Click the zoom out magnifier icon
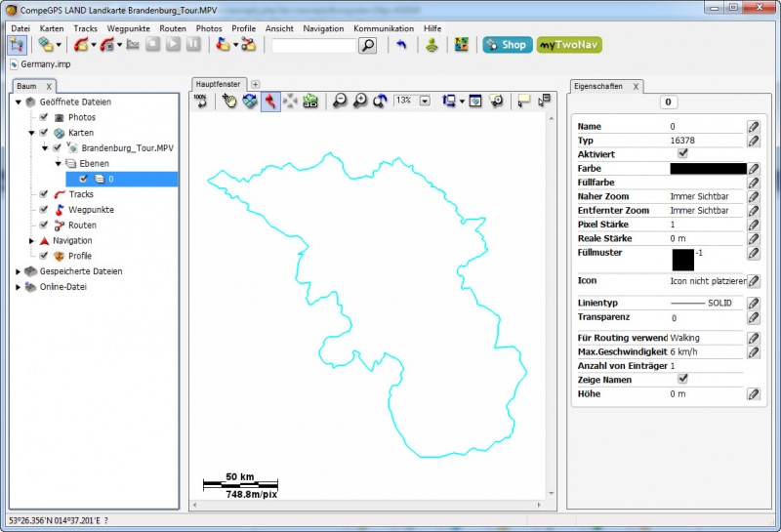The height and width of the screenshot is (532, 781). click(340, 101)
